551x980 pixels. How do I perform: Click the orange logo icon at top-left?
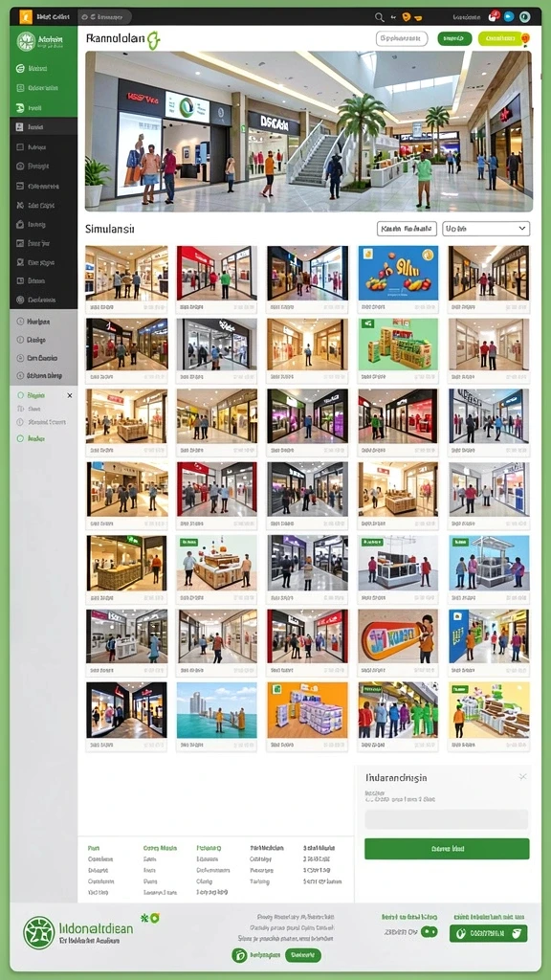tap(26, 17)
